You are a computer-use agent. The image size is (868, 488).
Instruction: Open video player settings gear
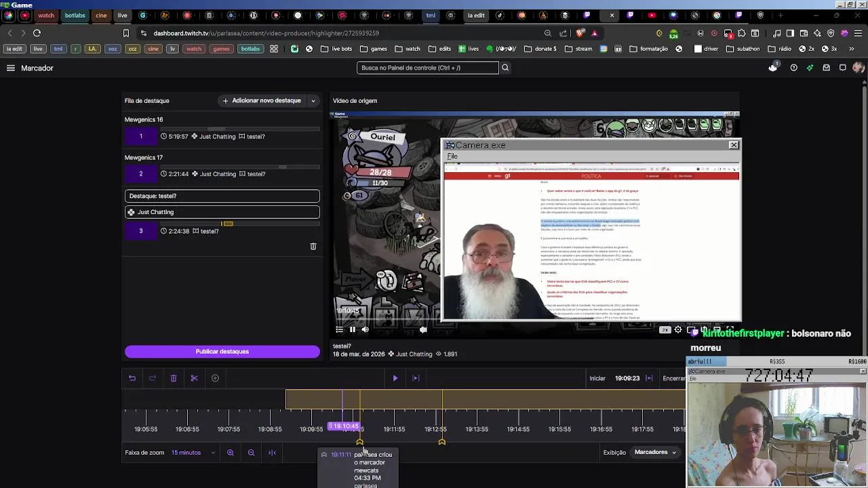pos(678,329)
